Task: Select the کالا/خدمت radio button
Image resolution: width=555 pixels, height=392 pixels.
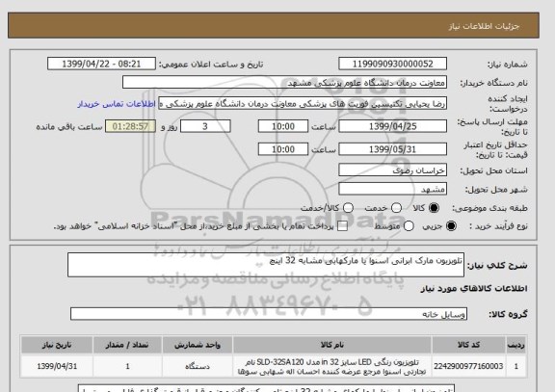Action: tap(348, 208)
